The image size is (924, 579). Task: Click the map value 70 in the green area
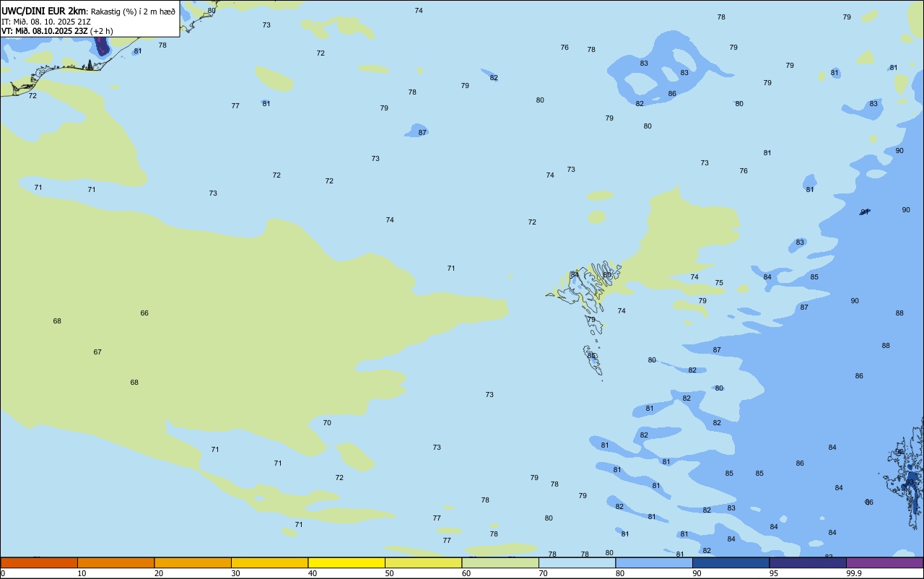click(327, 423)
